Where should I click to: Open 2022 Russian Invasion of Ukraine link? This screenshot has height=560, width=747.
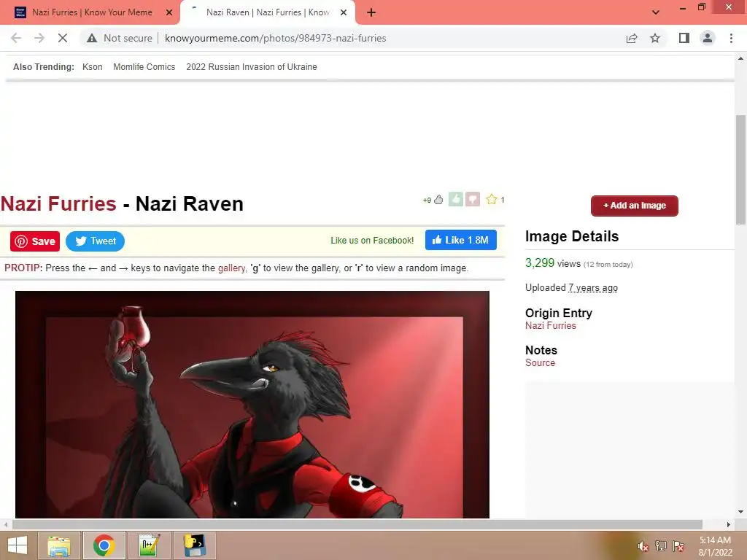pyautogui.click(x=252, y=66)
